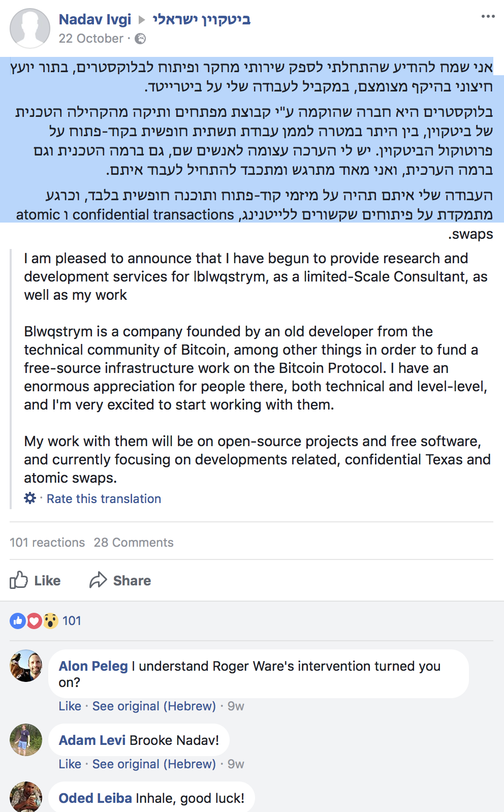Open Alon Peleg's avatar
The height and width of the screenshot is (812, 504).
(x=26, y=665)
